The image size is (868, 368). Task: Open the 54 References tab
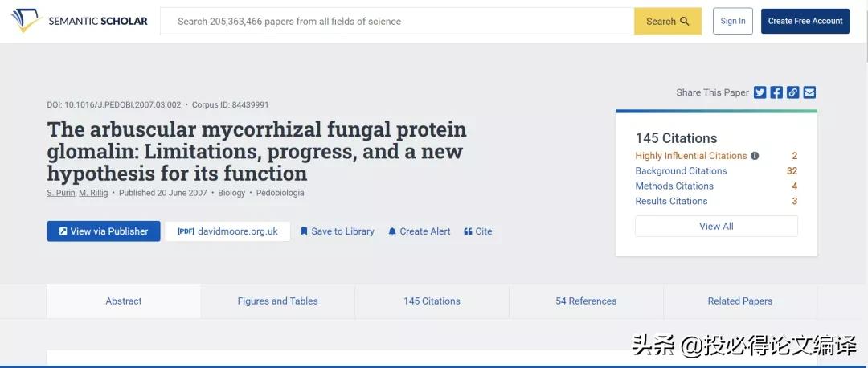click(x=586, y=301)
